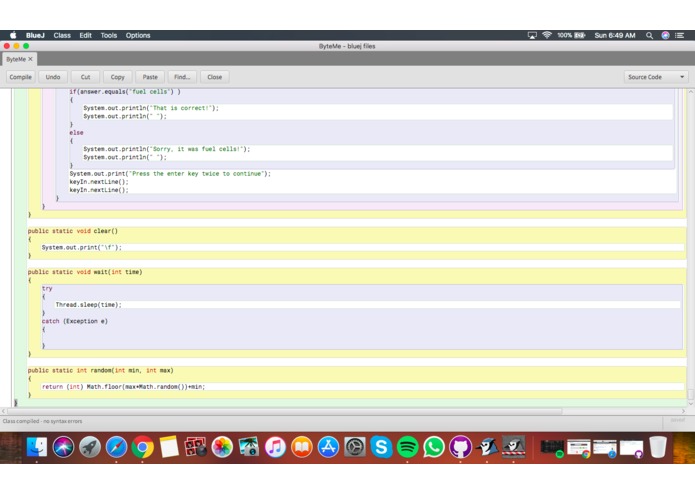
Task: Click the 'public static void wait(int time)' line
Action: tap(85, 272)
